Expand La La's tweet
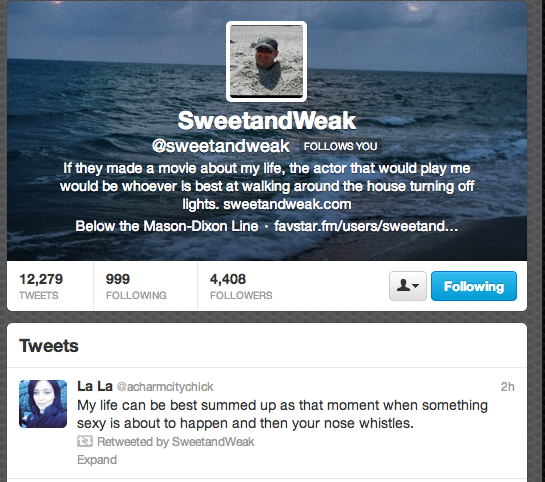The image size is (545, 482). tap(97, 460)
